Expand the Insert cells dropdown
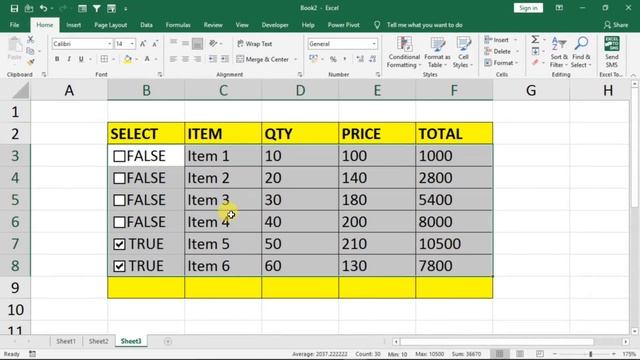 point(516,40)
